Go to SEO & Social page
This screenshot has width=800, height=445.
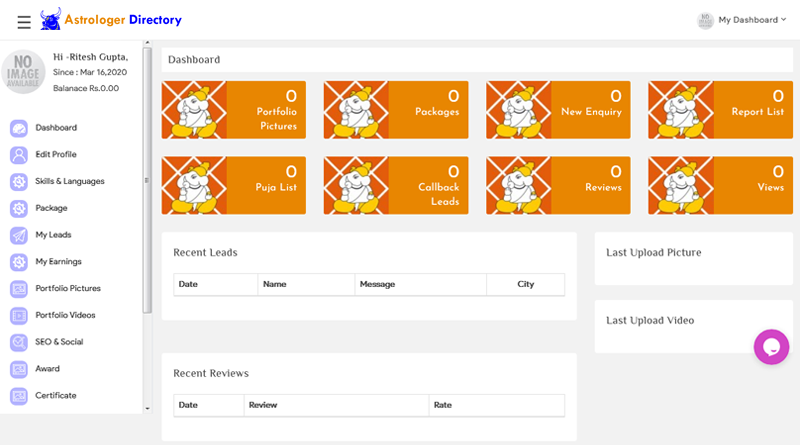click(58, 342)
